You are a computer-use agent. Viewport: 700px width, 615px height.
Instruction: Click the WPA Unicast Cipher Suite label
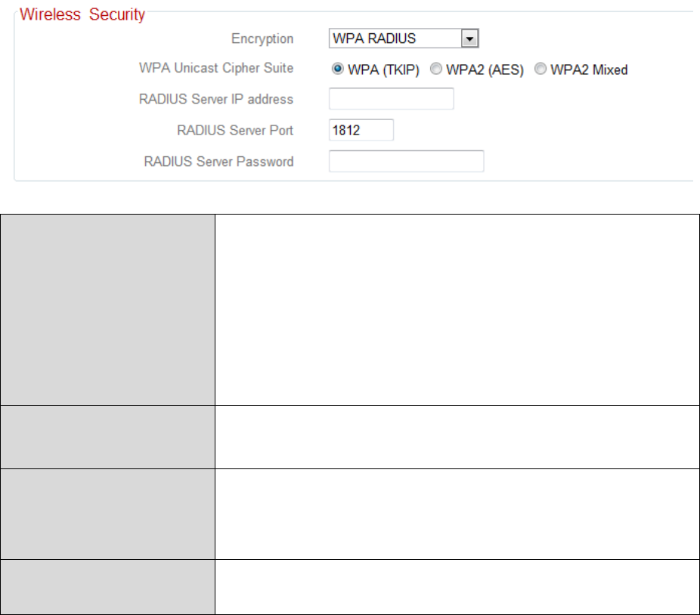(x=216, y=68)
